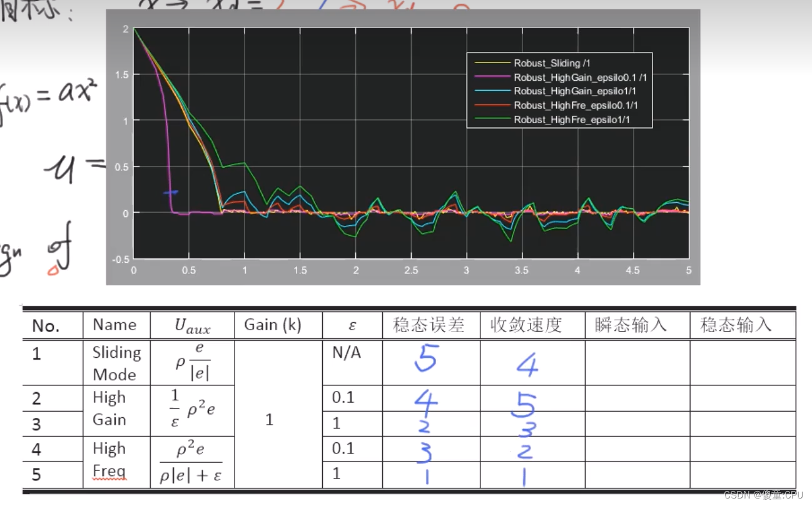Click the Sliding Mode formula ρ e/|e|
The width and height of the screenshot is (812, 506).
[192, 362]
